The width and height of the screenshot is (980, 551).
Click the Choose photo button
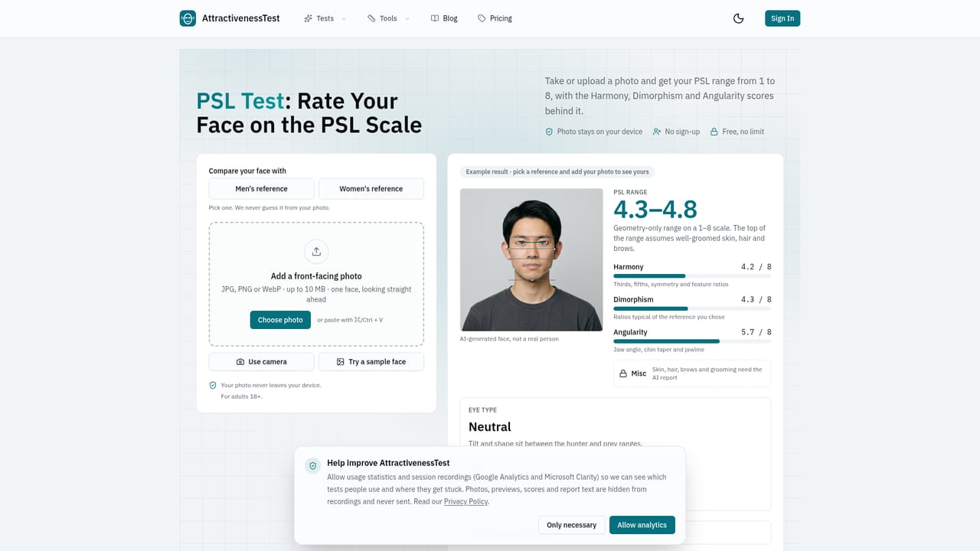tap(280, 320)
